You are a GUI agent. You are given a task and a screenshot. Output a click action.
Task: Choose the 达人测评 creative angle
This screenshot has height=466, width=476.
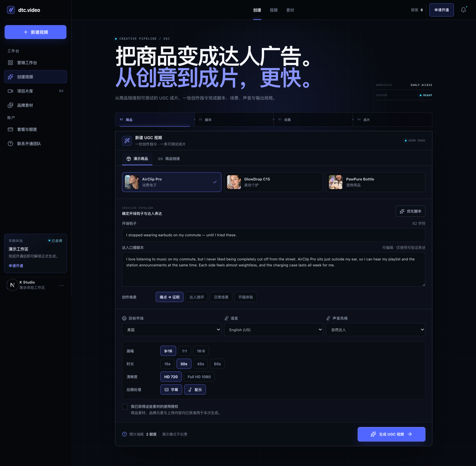point(197,297)
